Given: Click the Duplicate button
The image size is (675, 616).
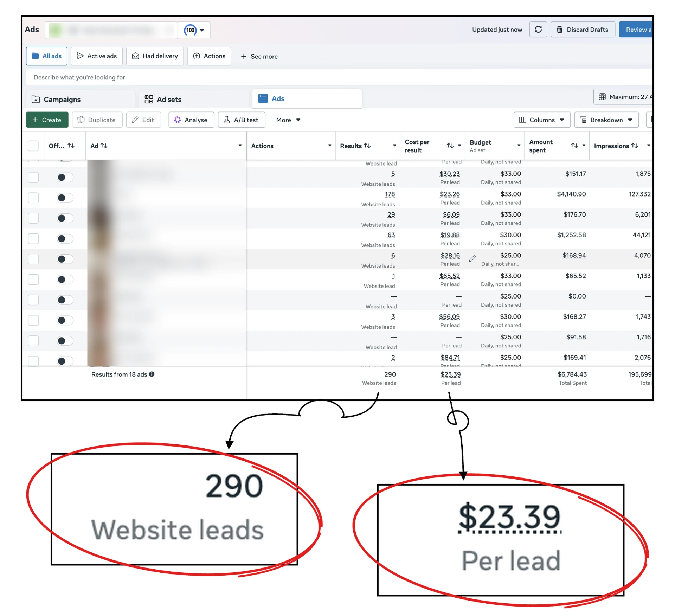Looking at the screenshot, I should 97,120.
